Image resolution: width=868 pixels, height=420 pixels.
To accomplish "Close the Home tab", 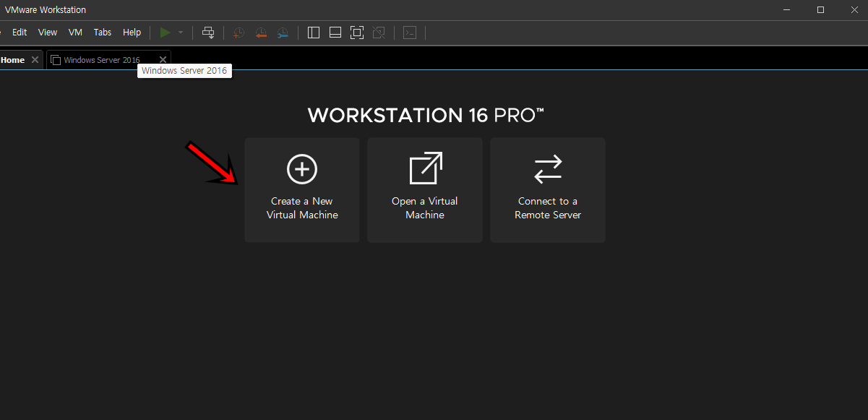I will (35, 60).
